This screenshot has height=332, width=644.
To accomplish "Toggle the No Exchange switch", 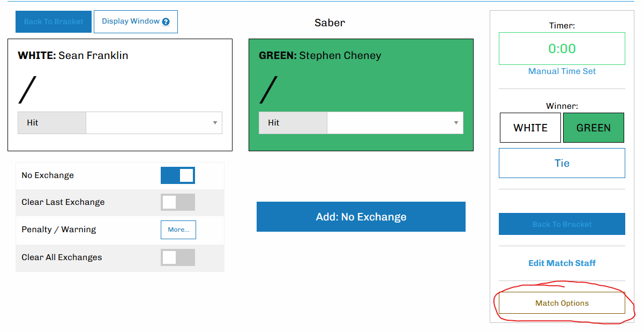I will tap(178, 175).
